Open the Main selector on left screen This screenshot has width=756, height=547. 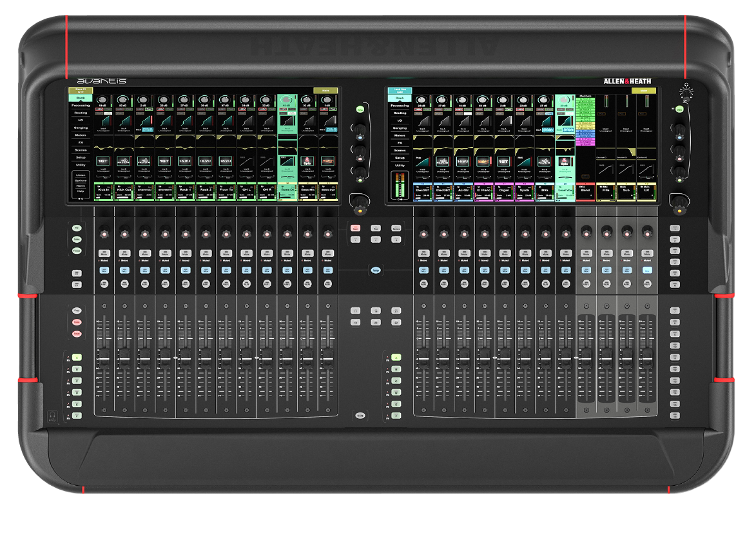pos(325,91)
